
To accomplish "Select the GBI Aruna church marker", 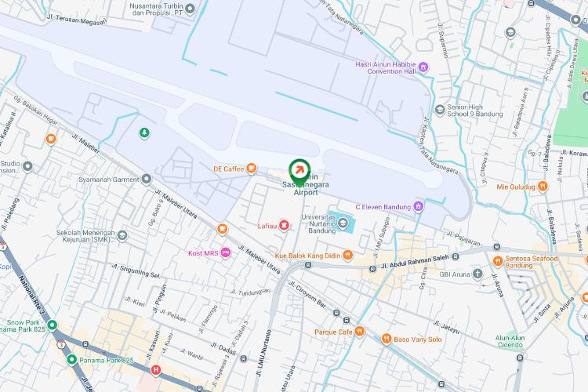I will 477,274.
